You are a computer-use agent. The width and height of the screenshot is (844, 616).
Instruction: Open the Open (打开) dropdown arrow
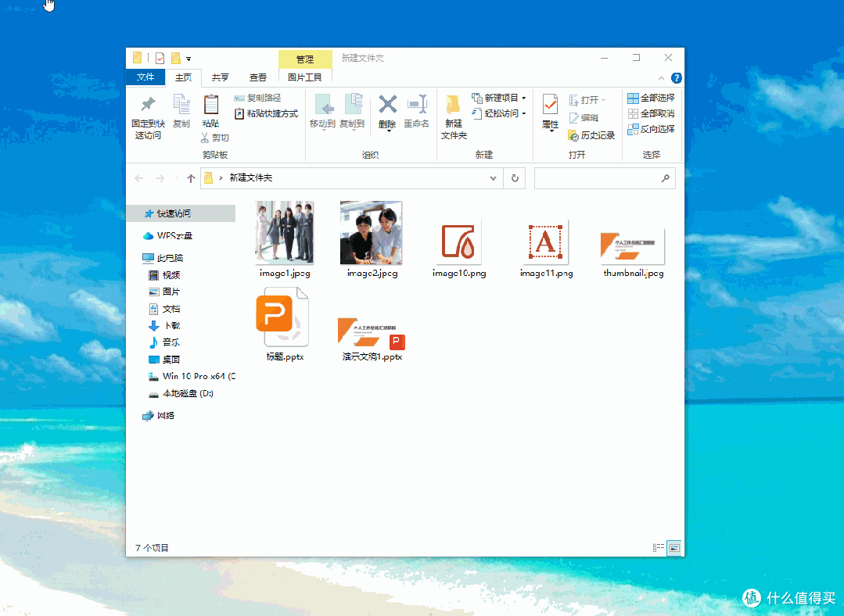603,100
